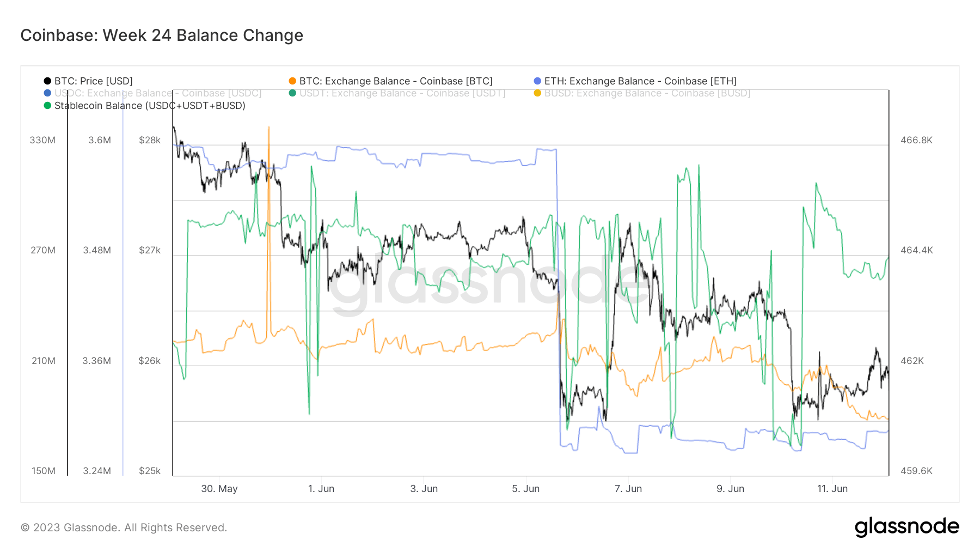Image resolution: width=980 pixels, height=552 pixels.
Task: Click the glassnode logo in the bottom right
Action: tap(908, 526)
